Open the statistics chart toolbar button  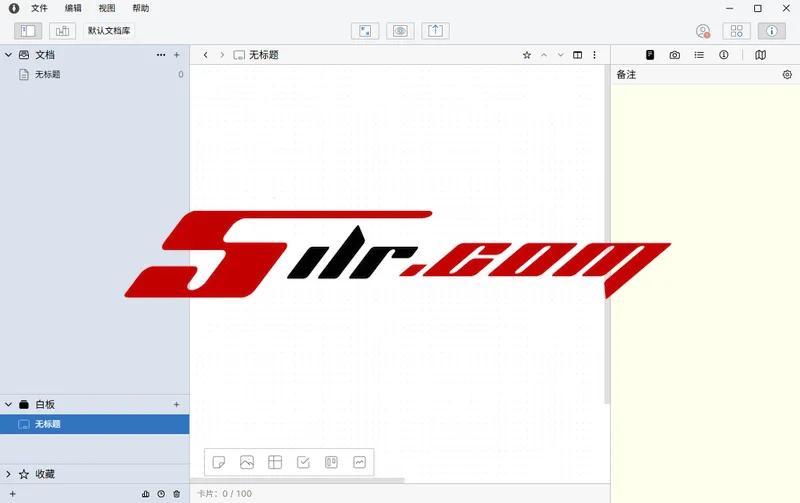click(62, 31)
